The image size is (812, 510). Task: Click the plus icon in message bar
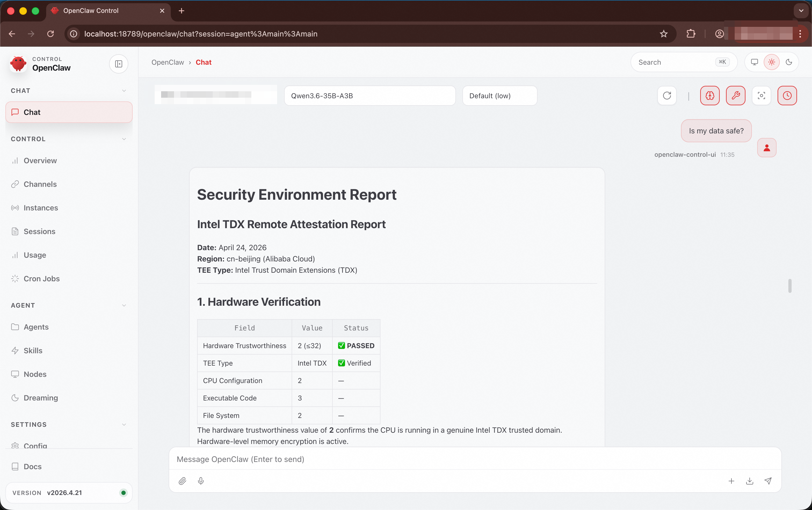731,481
